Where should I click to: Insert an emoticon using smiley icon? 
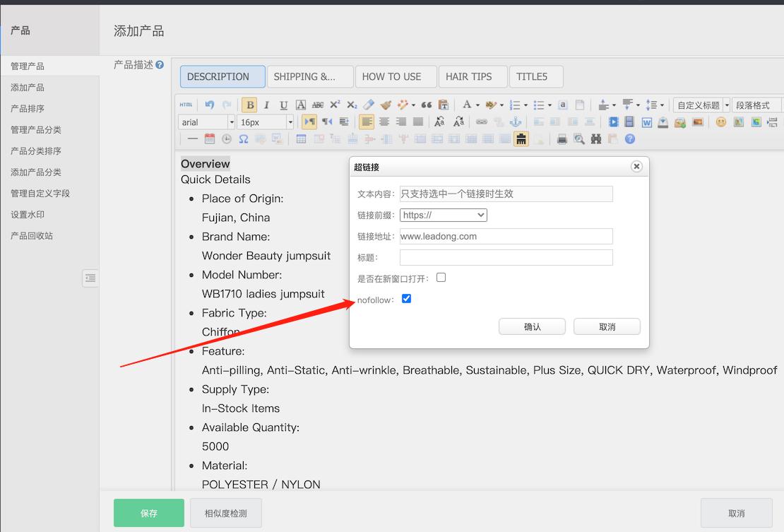pyautogui.click(x=720, y=122)
